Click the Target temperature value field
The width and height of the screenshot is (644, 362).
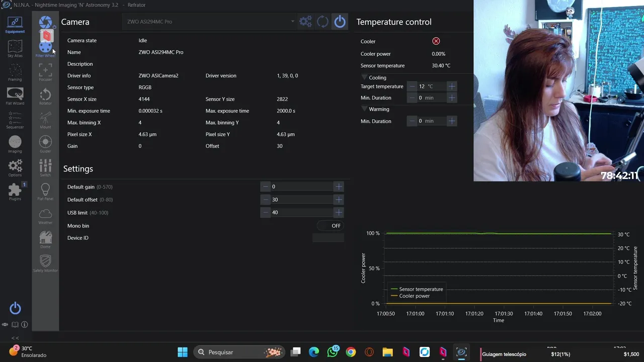coord(432,86)
